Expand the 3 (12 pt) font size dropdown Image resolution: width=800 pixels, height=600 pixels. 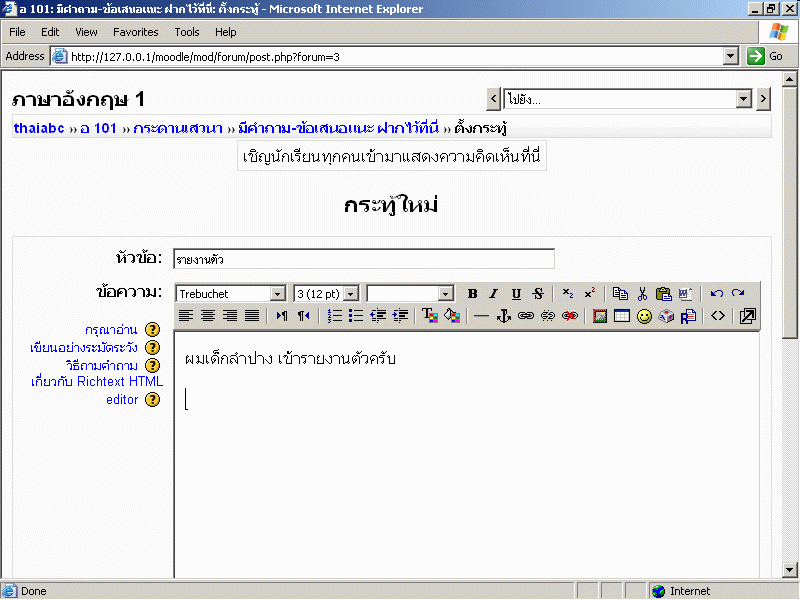[327, 294]
